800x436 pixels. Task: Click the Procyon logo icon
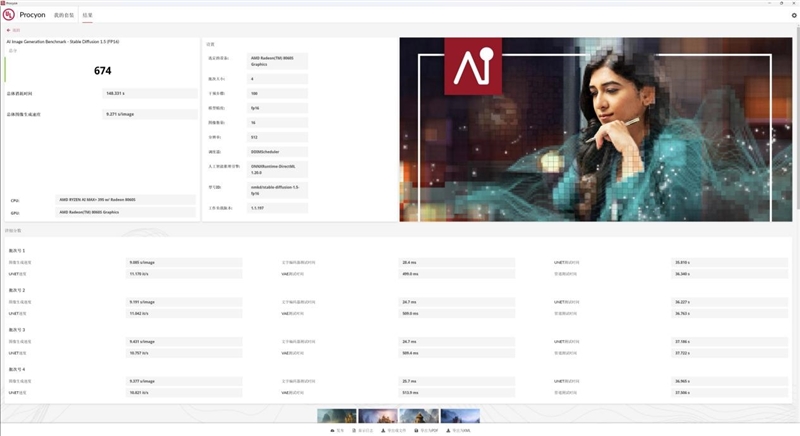pyautogui.click(x=9, y=16)
